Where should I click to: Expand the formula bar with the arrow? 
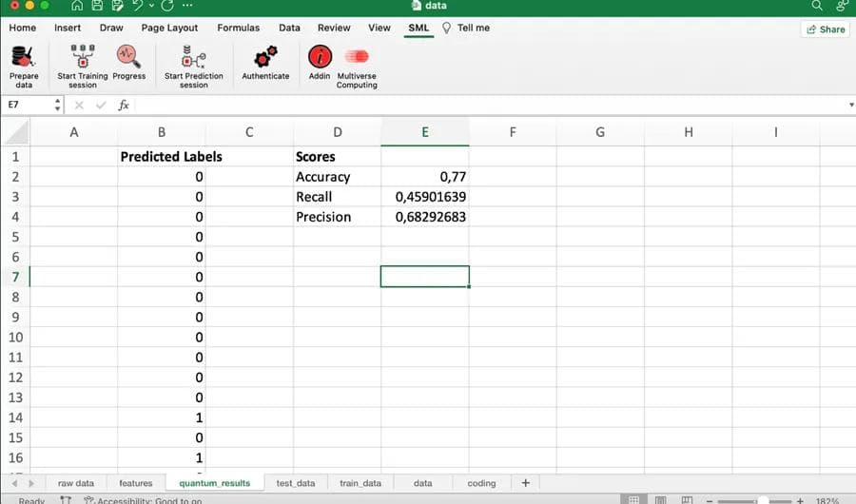[x=849, y=106]
